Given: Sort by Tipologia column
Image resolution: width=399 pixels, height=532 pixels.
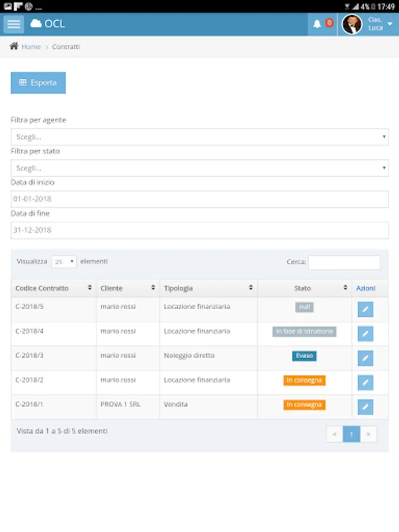Looking at the screenshot, I should 208,288.
